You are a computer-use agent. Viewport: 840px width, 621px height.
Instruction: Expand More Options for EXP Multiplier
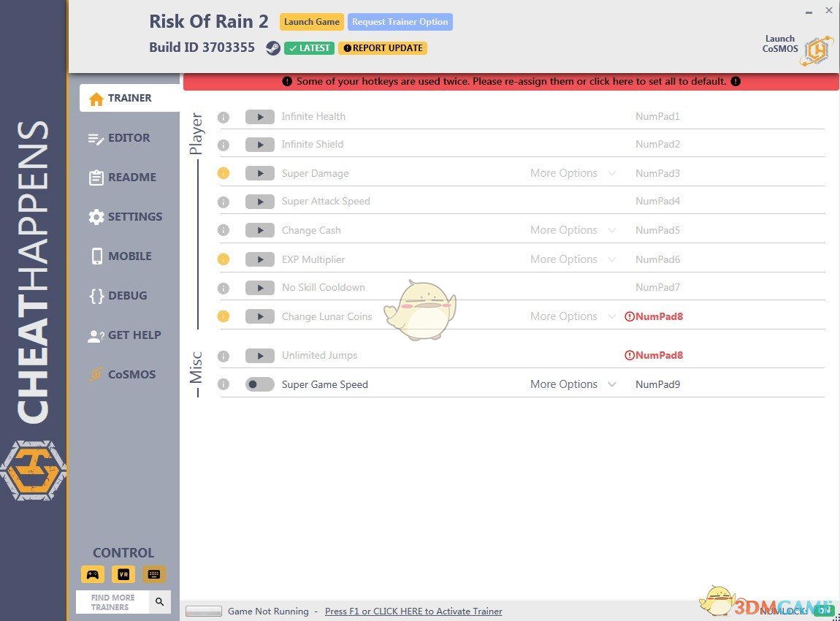(x=573, y=259)
